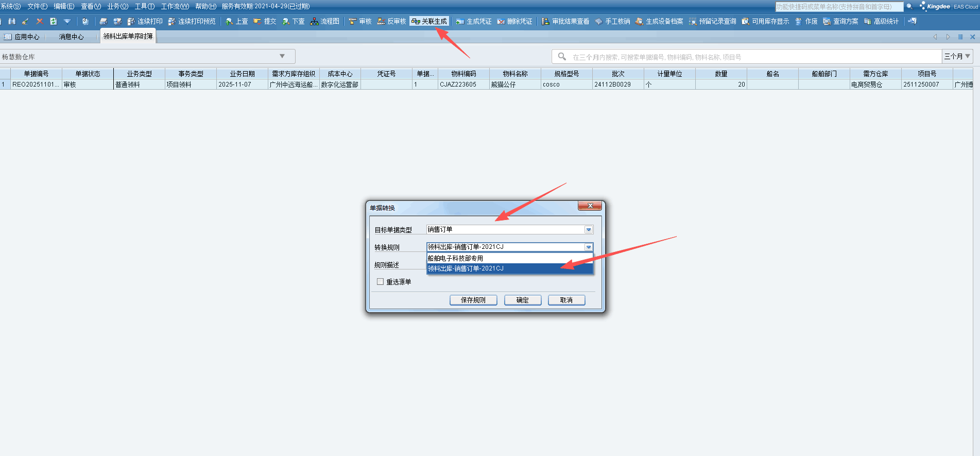This screenshot has height=456, width=980.
Task: Click 关联生成 in the toolbar
Action: click(x=429, y=21)
